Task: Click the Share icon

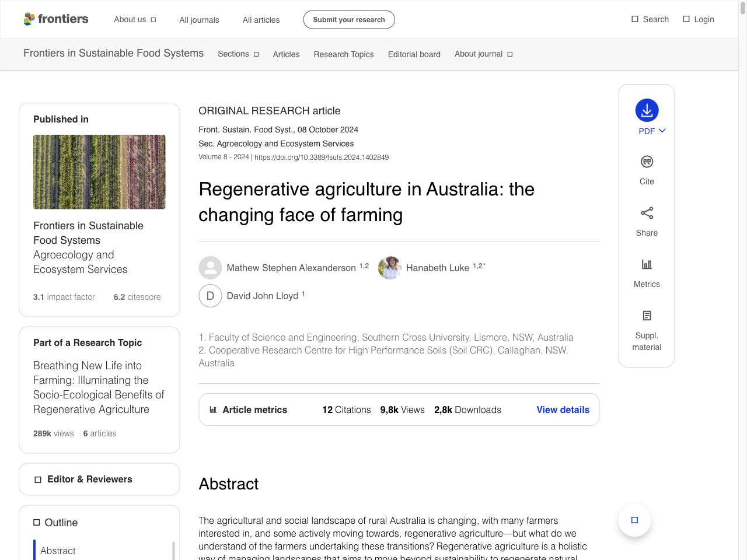Action: (646, 213)
